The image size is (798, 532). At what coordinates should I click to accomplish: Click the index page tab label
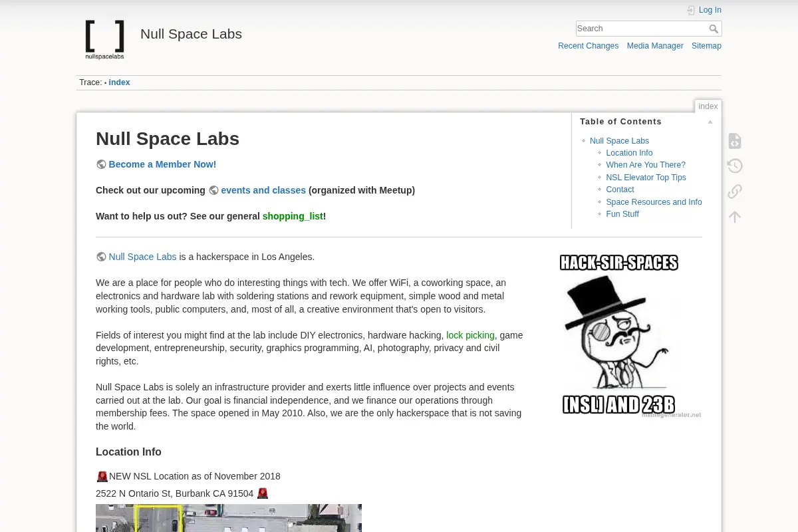tap(708, 106)
